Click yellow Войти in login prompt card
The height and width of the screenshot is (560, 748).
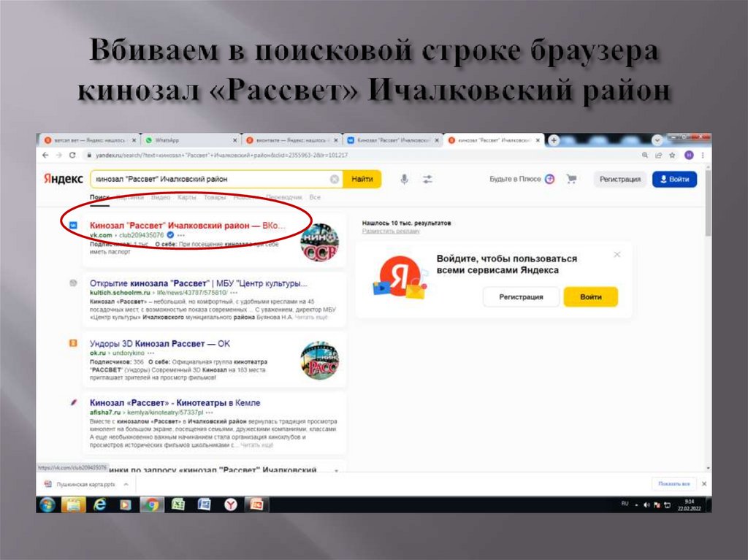(x=590, y=296)
